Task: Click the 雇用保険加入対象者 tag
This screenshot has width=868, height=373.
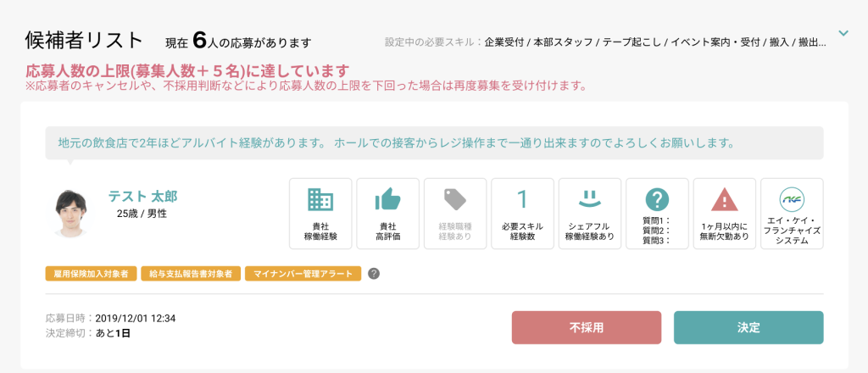Action: pyautogui.click(x=91, y=273)
